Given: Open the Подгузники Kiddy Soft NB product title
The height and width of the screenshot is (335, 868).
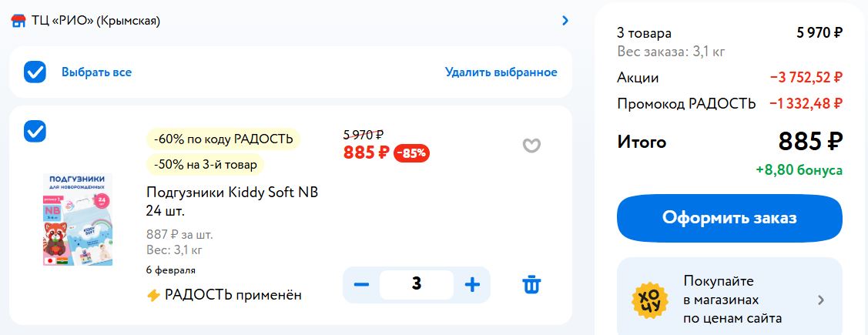Looking at the screenshot, I should (232, 201).
